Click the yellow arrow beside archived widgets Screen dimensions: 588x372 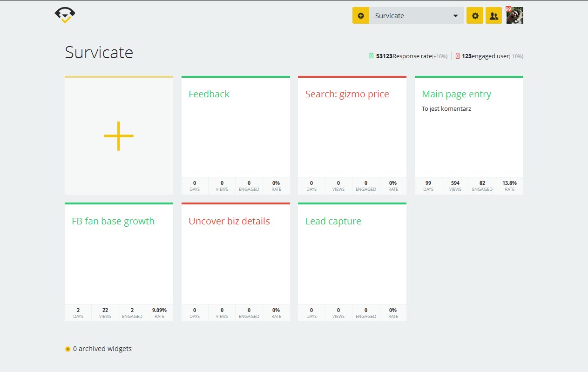68,349
